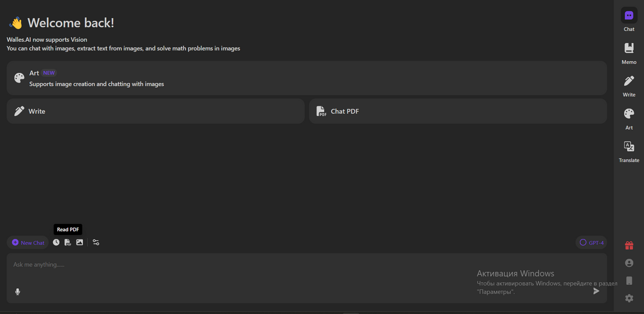
Task: Select the Write tool in sidebar
Action: click(x=629, y=82)
